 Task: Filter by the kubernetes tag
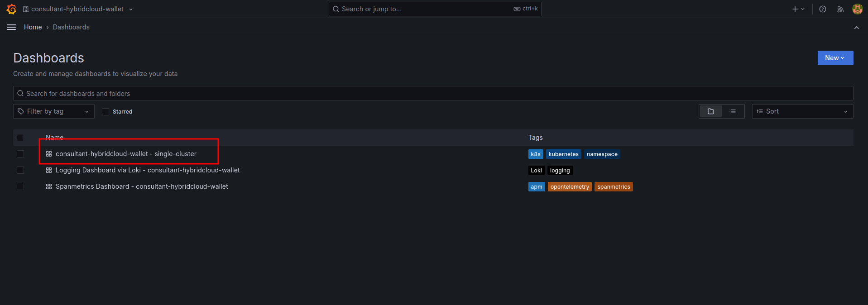[563, 154]
